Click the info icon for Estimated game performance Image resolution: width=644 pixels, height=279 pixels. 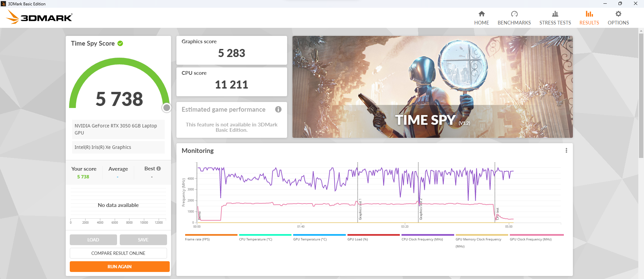coord(278,109)
